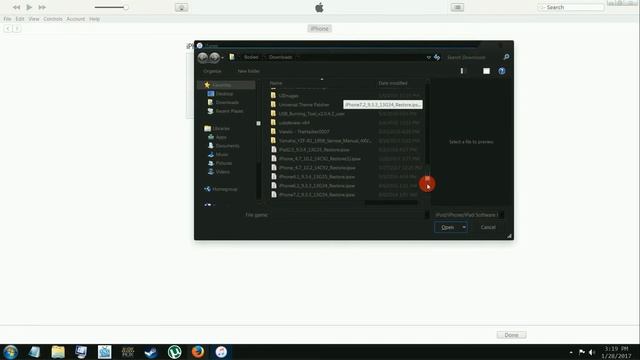Screen dimensions: 640x360
Task: Select Homegroup in the navigation pane
Action: [224, 189]
